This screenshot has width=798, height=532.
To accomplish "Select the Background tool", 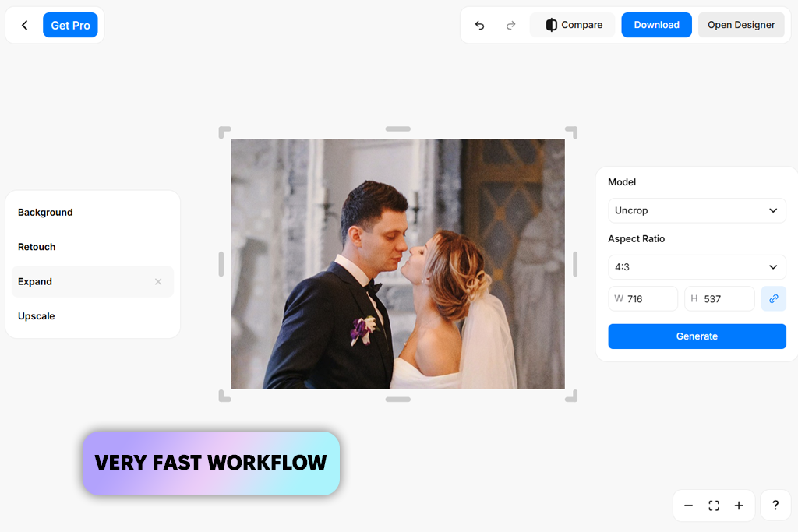I will click(93, 212).
